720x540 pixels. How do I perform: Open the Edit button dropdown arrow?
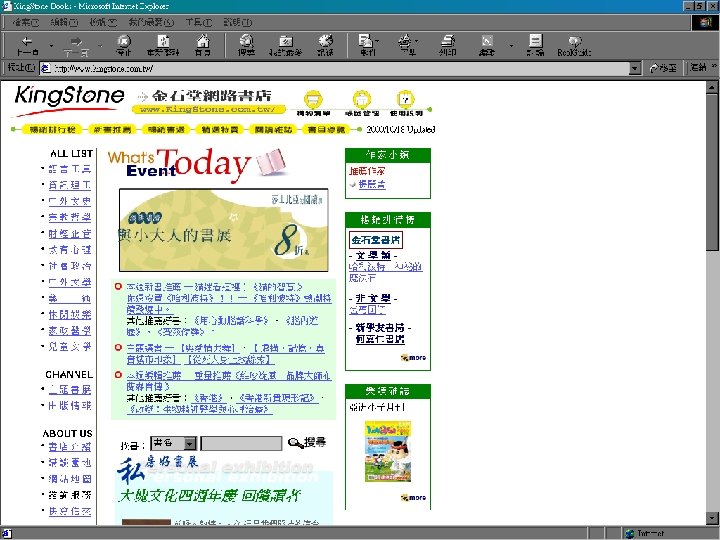(x=511, y=46)
